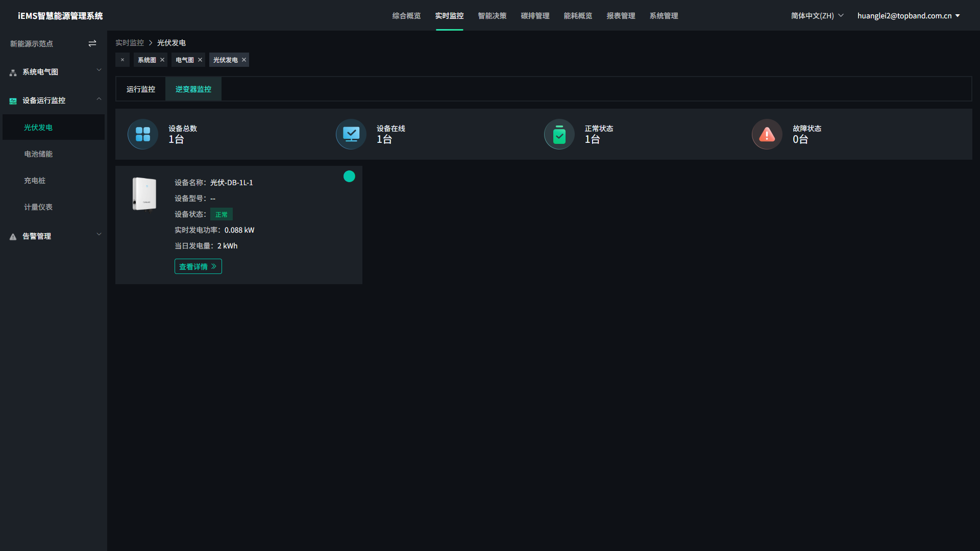The width and height of the screenshot is (980, 551).
Task: Click the device name 光伏-DB-1L-1
Action: (232, 183)
